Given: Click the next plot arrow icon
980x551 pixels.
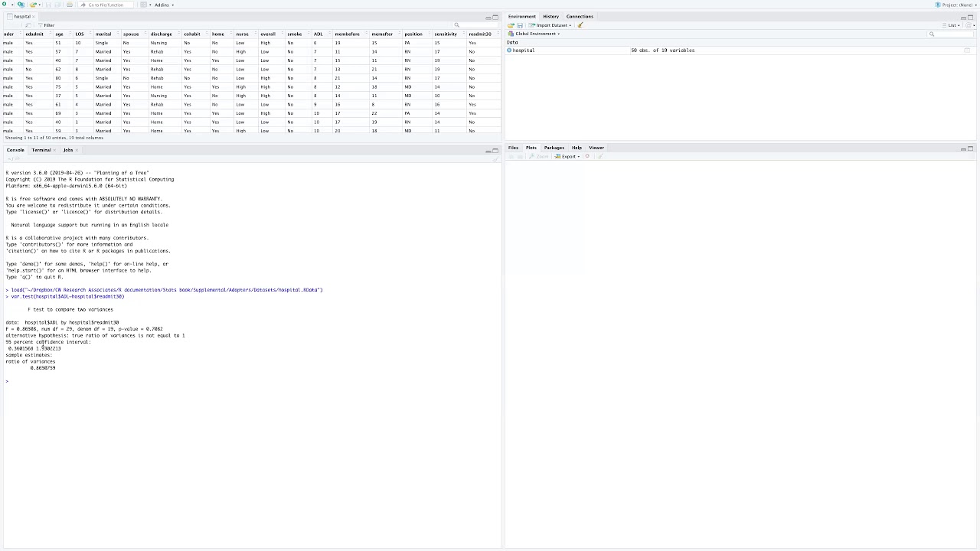Looking at the screenshot, I should point(520,156).
